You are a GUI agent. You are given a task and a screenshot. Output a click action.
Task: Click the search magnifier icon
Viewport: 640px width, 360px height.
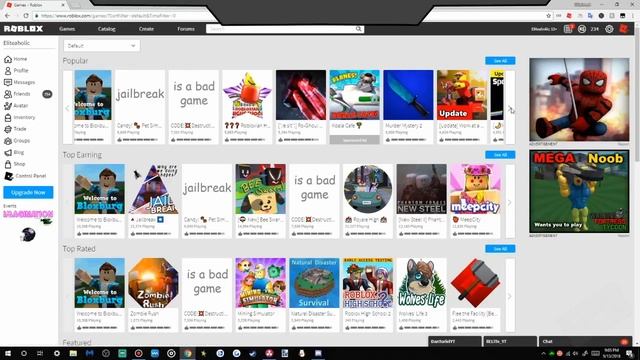click(x=358, y=29)
